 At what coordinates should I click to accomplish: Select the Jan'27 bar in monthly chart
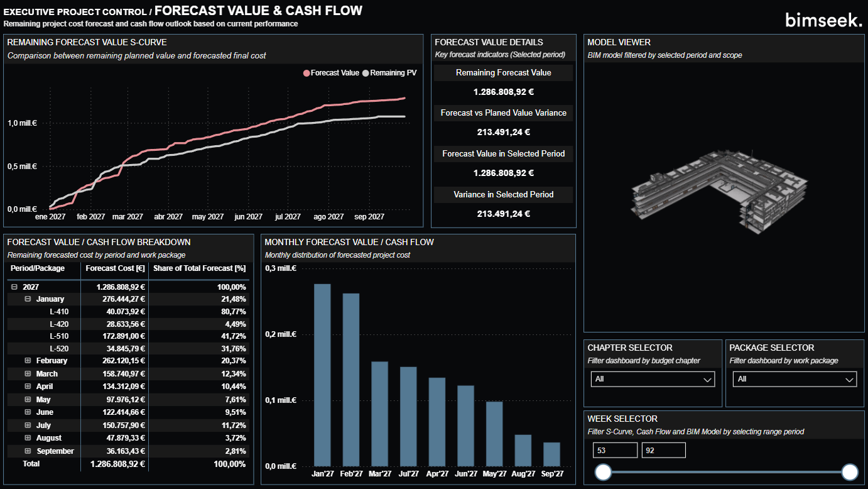322,375
